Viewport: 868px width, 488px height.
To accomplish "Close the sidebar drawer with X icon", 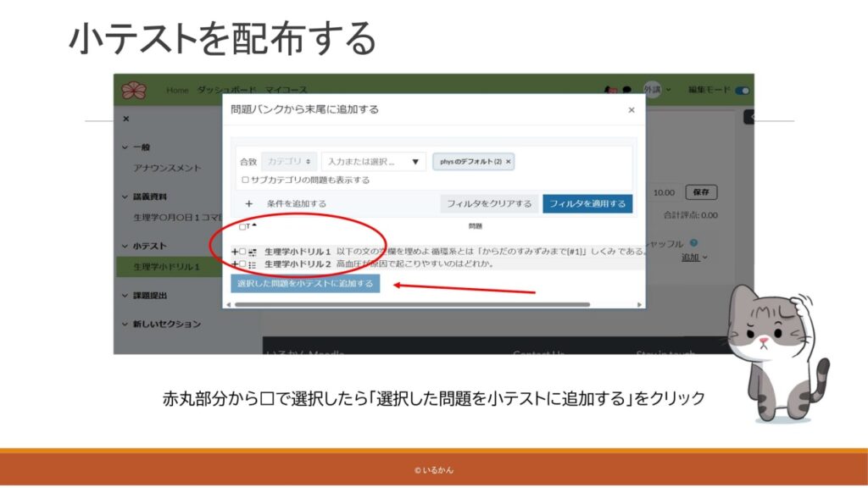I will click(126, 119).
